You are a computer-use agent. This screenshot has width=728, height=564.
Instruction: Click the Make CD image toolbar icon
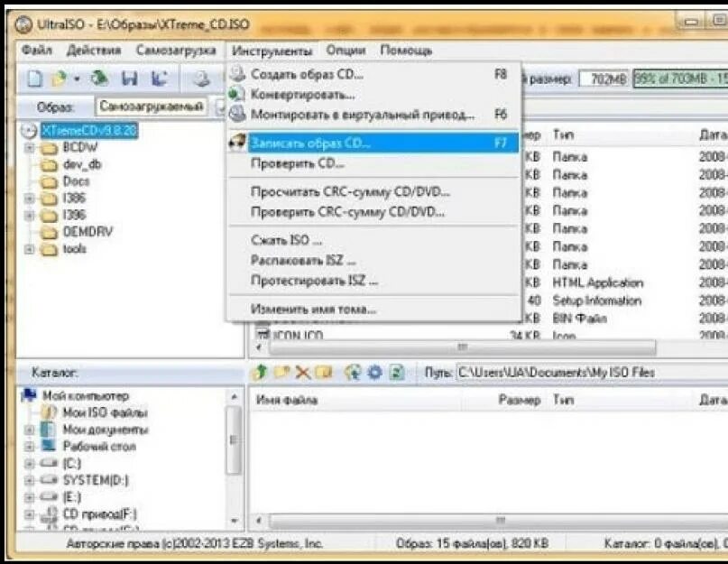coord(202,79)
